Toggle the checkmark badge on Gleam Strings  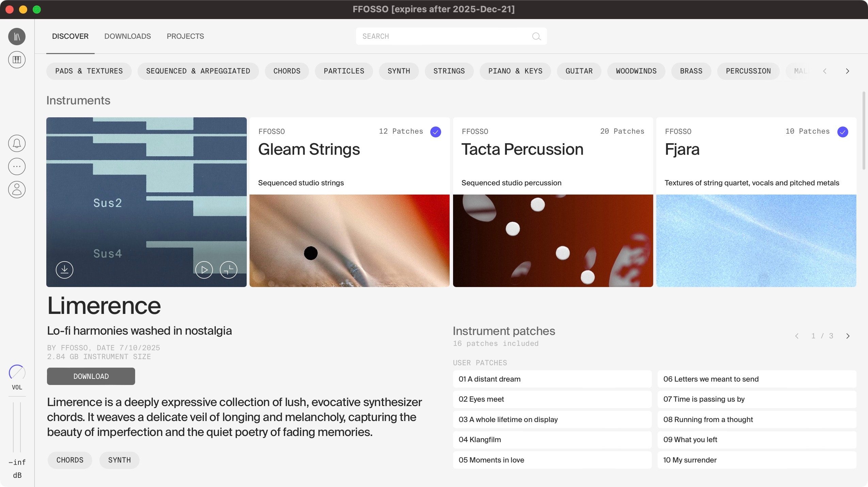[435, 132]
